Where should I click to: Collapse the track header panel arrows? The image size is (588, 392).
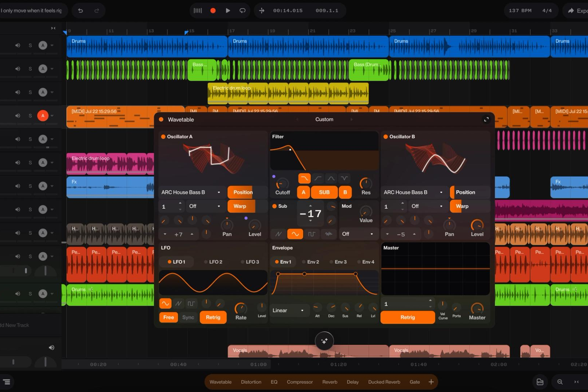(53, 28)
